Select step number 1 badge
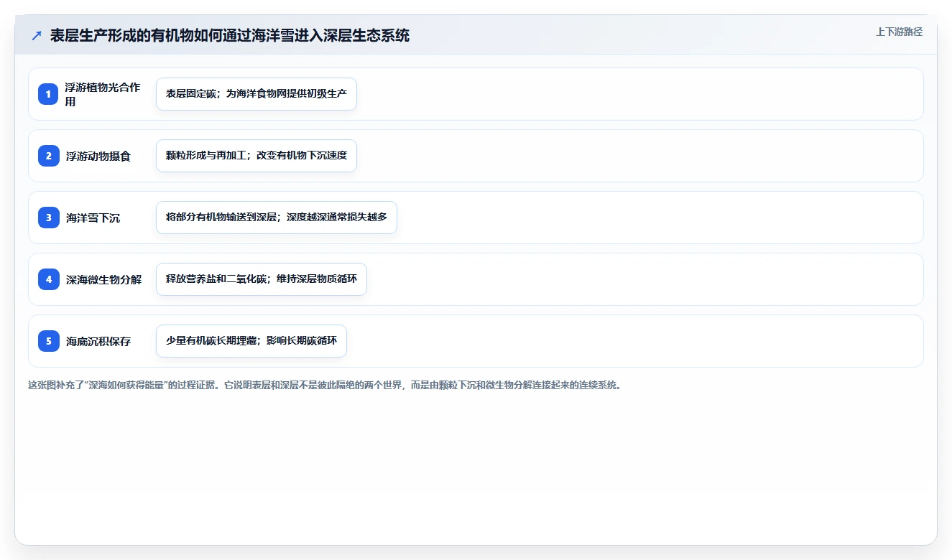The height and width of the screenshot is (560, 952). coord(49,94)
